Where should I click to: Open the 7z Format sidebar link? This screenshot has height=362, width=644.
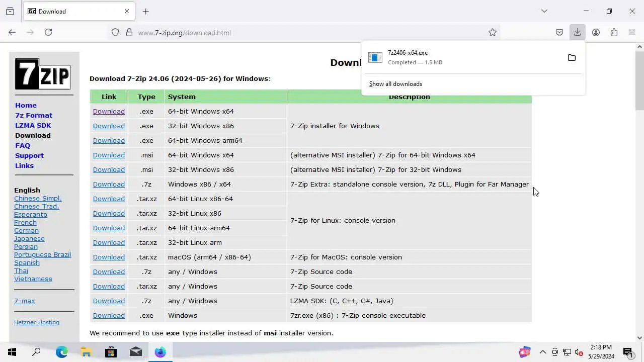point(34,115)
